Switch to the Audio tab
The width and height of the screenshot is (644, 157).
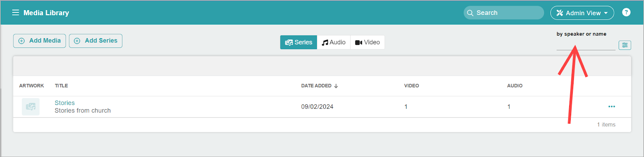334,42
